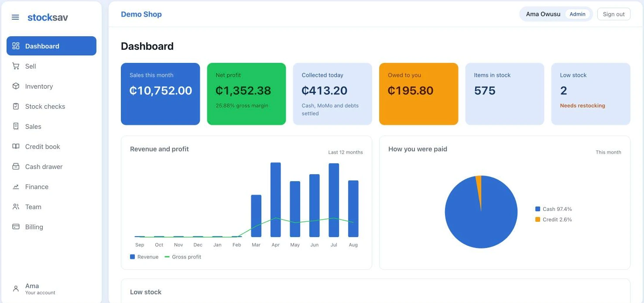Screen dimensions: 644x303
Task: Click the ₵10,752.00 sales value
Action: click(161, 90)
